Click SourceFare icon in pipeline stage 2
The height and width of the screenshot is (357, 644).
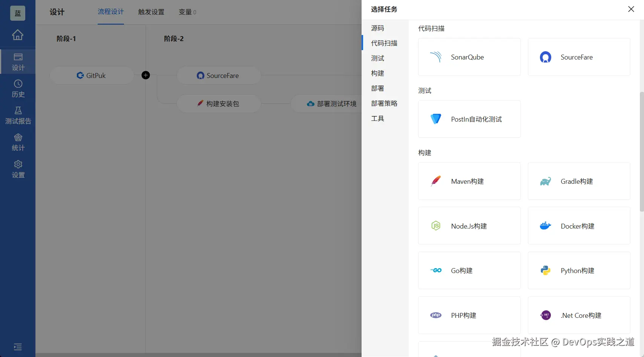pyautogui.click(x=201, y=75)
